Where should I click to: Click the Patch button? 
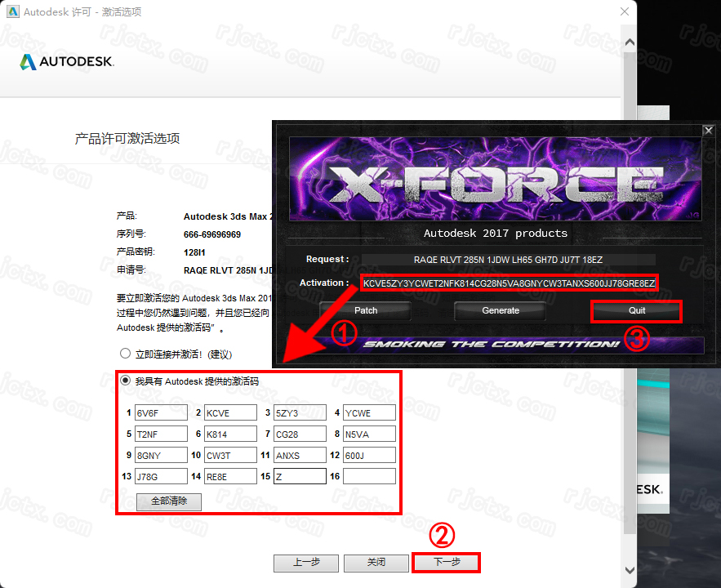pos(366,310)
